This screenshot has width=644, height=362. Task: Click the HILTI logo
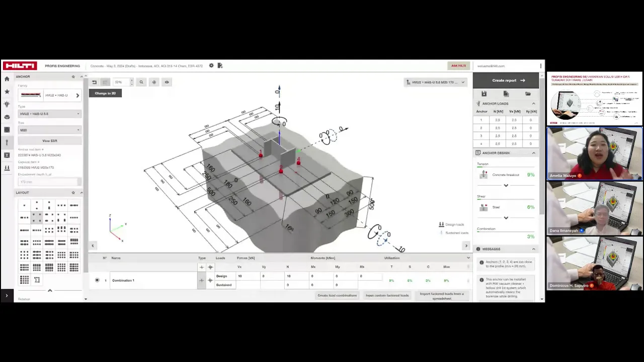click(20, 66)
